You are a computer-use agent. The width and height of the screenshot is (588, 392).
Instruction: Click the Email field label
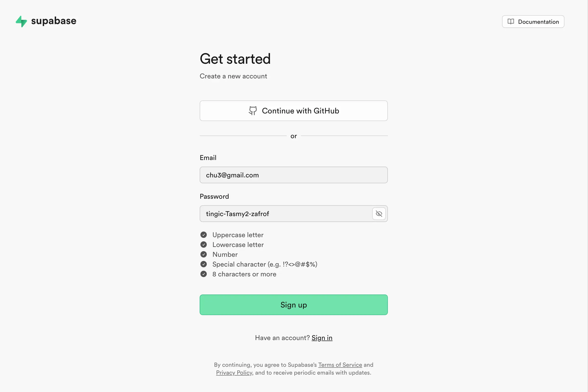(208, 158)
